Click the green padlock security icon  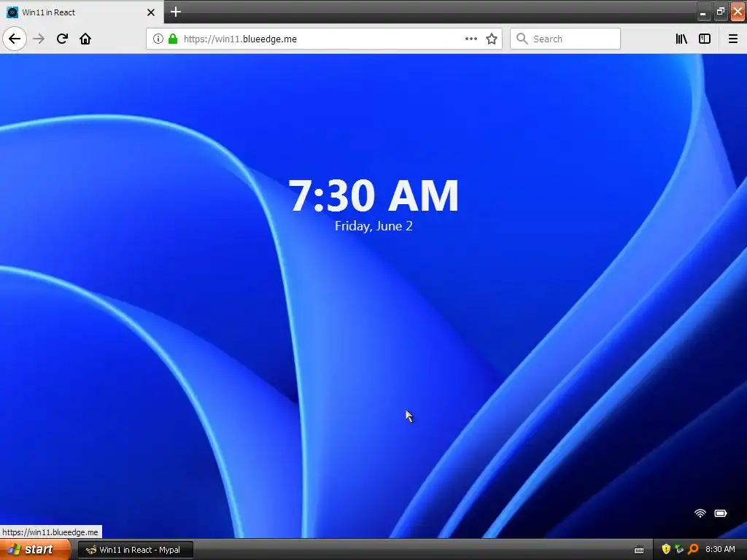coord(172,39)
